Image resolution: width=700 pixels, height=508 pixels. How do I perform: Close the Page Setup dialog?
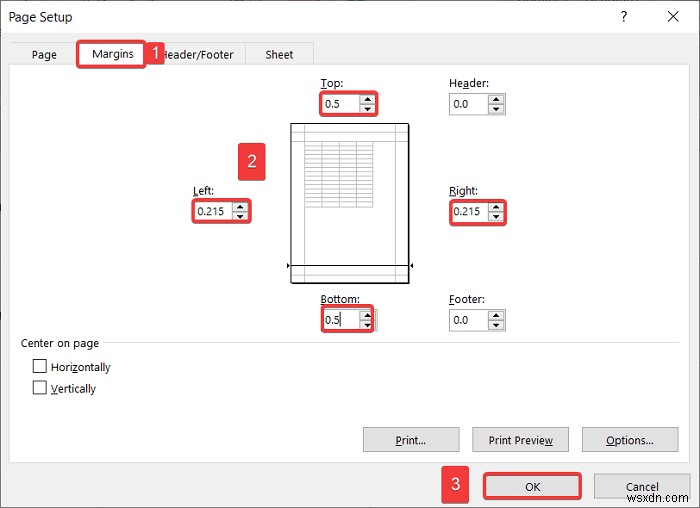[x=673, y=17]
